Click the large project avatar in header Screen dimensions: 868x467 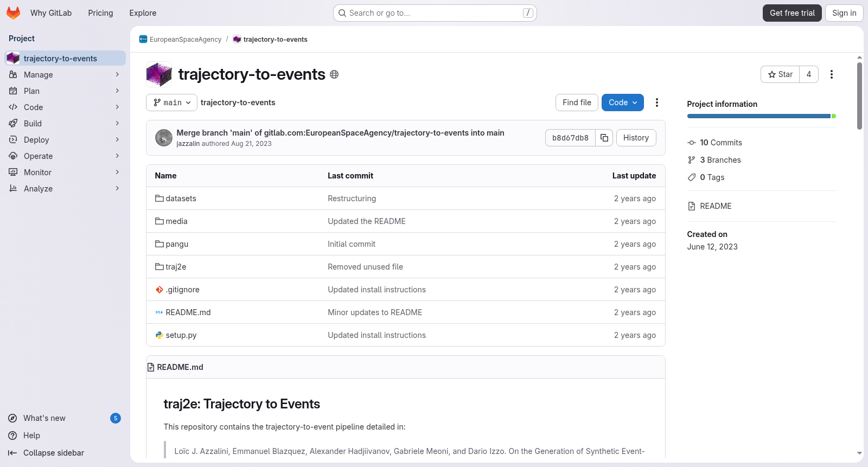click(159, 74)
